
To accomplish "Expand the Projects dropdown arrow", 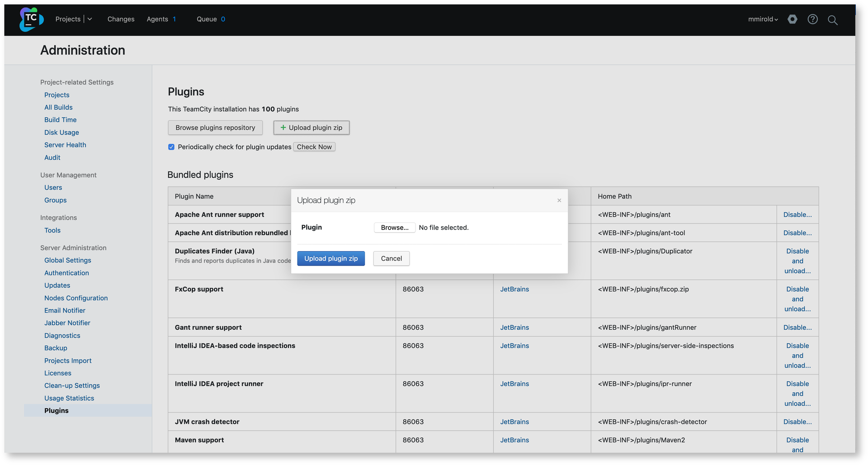I will pyautogui.click(x=90, y=19).
